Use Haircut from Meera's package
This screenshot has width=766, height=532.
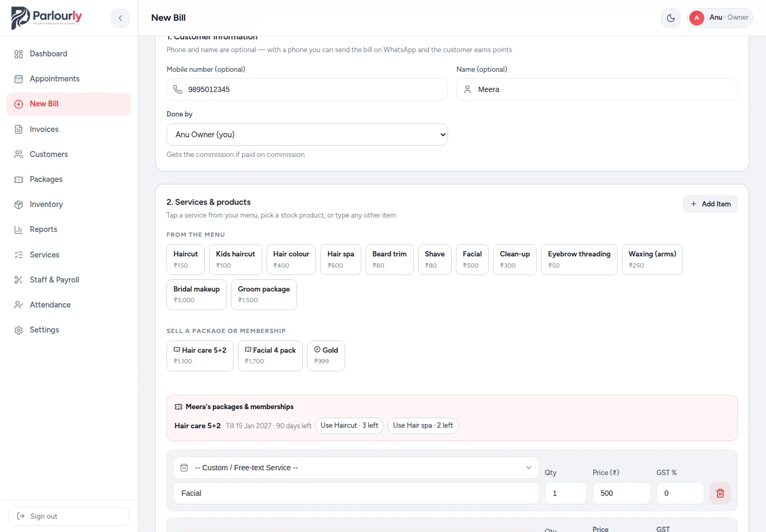click(349, 426)
